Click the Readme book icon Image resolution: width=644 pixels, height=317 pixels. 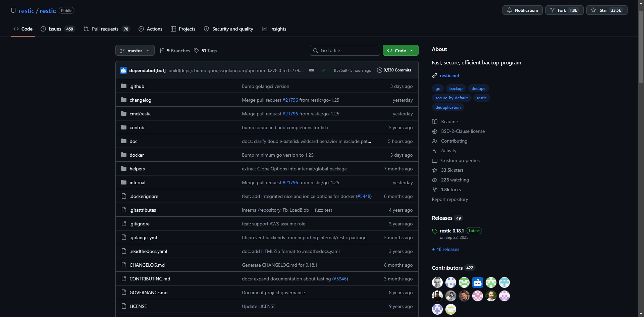pos(435,122)
